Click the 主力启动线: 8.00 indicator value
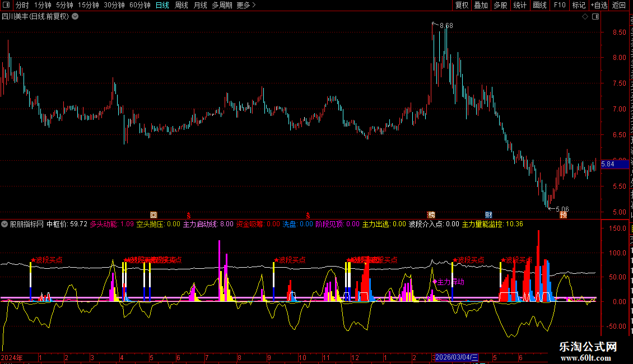The width and height of the screenshot is (633, 364). pyautogui.click(x=208, y=224)
